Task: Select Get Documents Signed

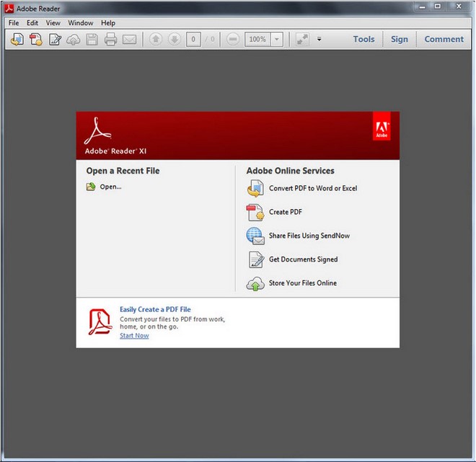Action: pos(303,259)
